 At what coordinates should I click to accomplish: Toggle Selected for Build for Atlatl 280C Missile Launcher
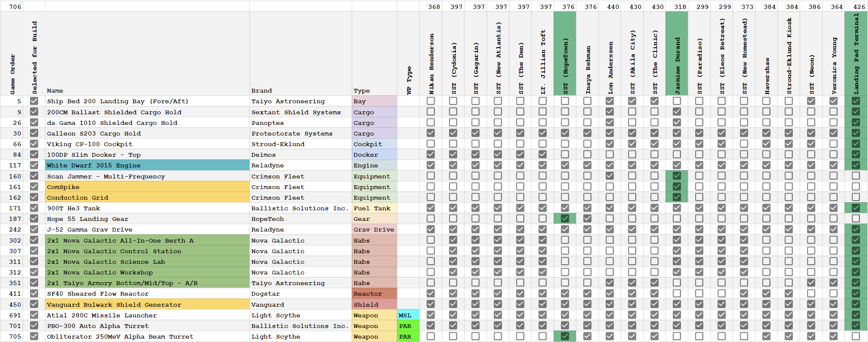tap(34, 315)
